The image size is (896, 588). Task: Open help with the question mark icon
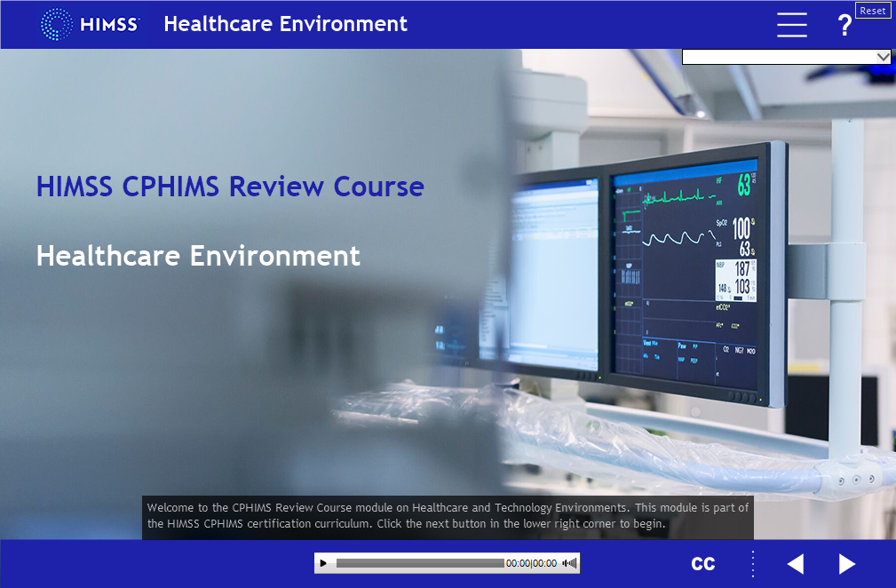click(x=844, y=25)
